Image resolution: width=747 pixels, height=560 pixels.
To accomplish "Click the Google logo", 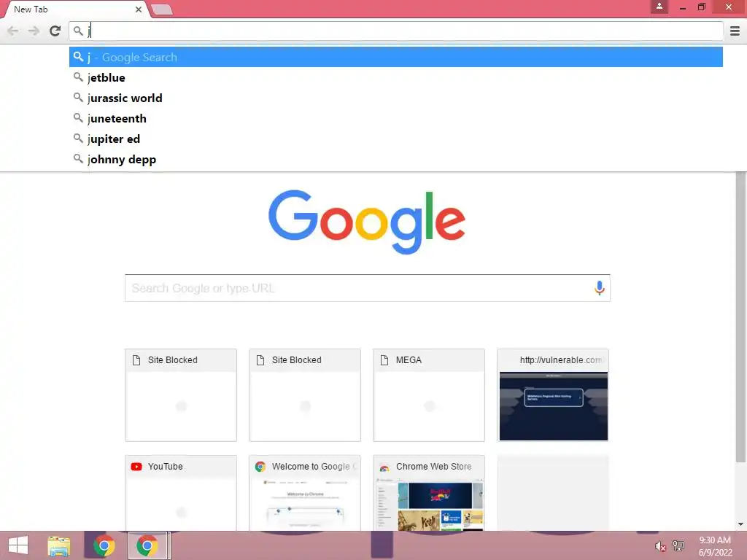I will click(367, 222).
